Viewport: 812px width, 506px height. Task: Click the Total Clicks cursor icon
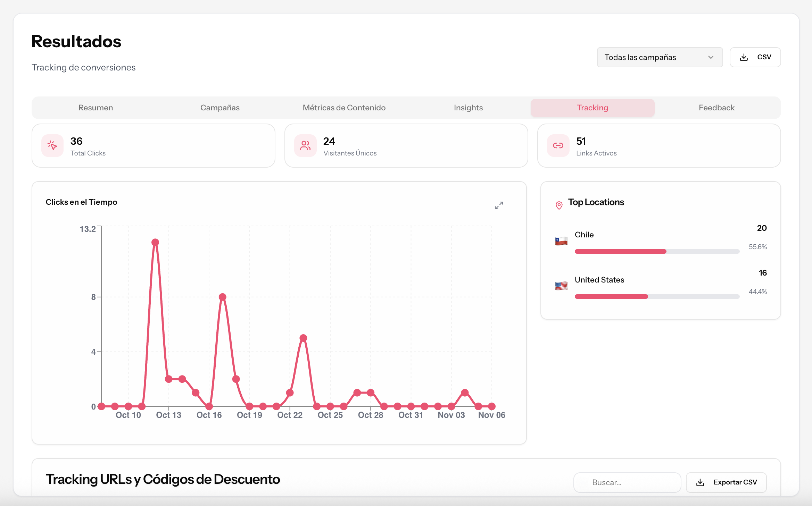coord(52,145)
